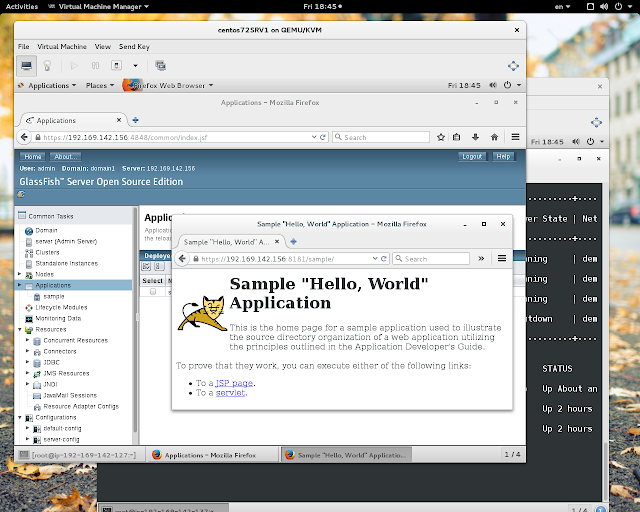640x512 pixels.
Task: Expand Applications tree arrow
Action: (x=19, y=285)
